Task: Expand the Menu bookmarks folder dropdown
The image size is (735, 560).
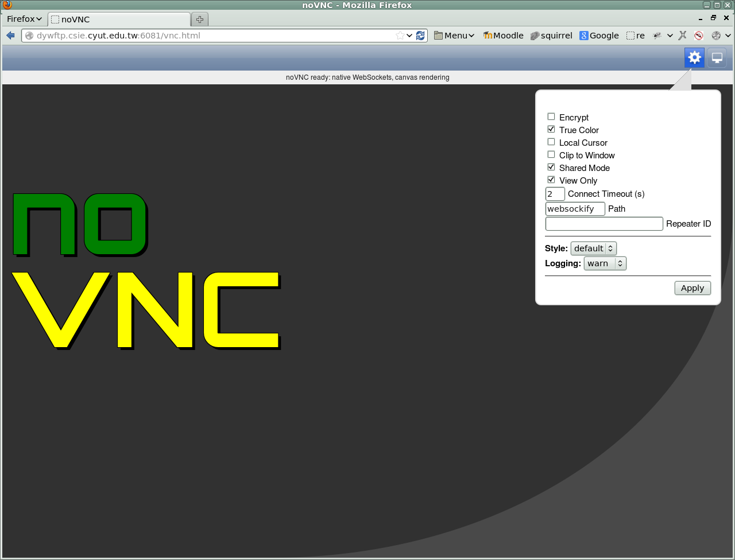Action: (x=454, y=35)
